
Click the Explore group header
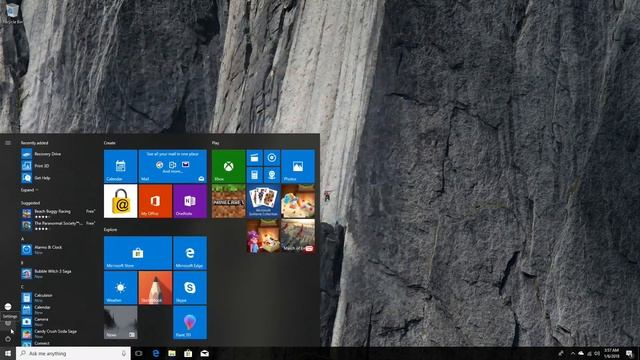click(110, 230)
